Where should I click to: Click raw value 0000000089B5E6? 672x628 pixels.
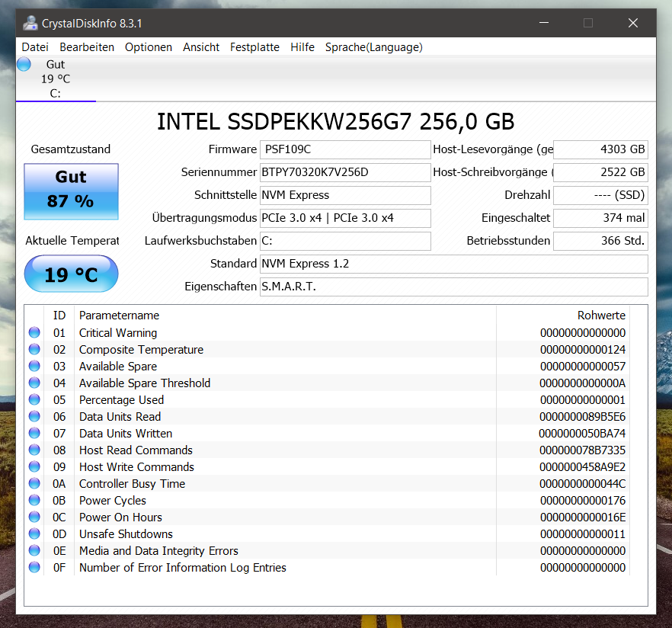582,417
